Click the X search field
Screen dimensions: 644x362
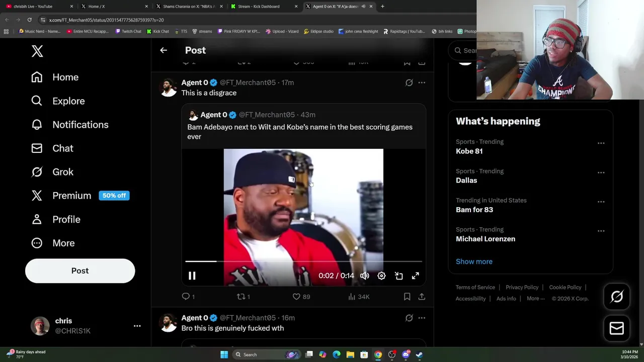click(x=463, y=50)
